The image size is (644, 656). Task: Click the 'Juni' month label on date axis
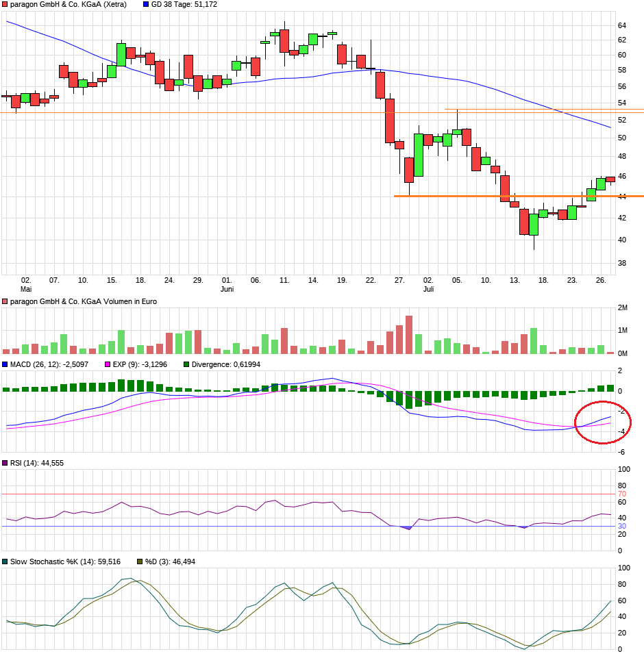tap(227, 289)
